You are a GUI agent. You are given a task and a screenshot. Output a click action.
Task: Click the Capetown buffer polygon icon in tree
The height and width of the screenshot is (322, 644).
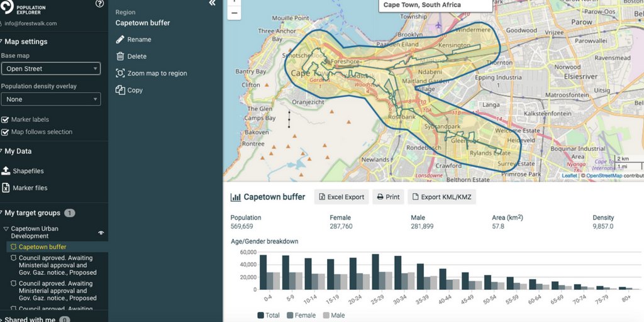pyautogui.click(x=14, y=247)
